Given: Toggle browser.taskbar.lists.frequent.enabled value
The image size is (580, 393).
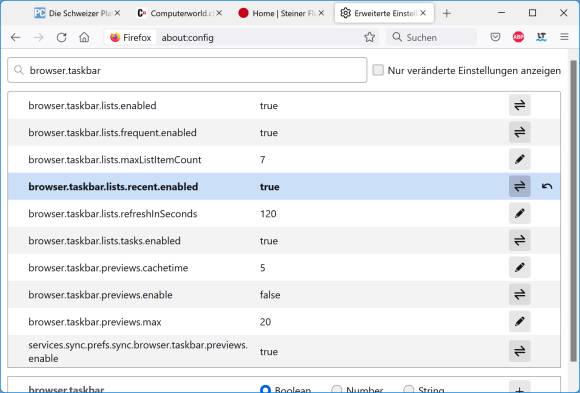Looking at the screenshot, I should (x=519, y=132).
